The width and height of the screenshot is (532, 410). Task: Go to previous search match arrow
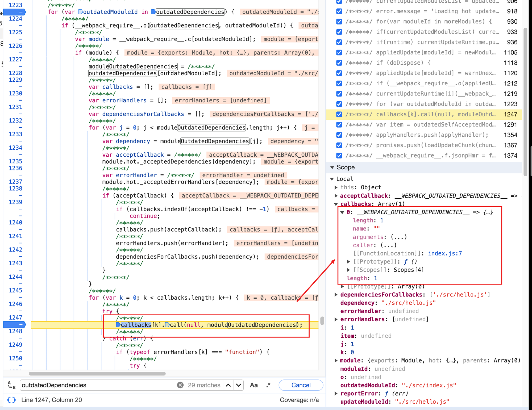coord(228,385)
